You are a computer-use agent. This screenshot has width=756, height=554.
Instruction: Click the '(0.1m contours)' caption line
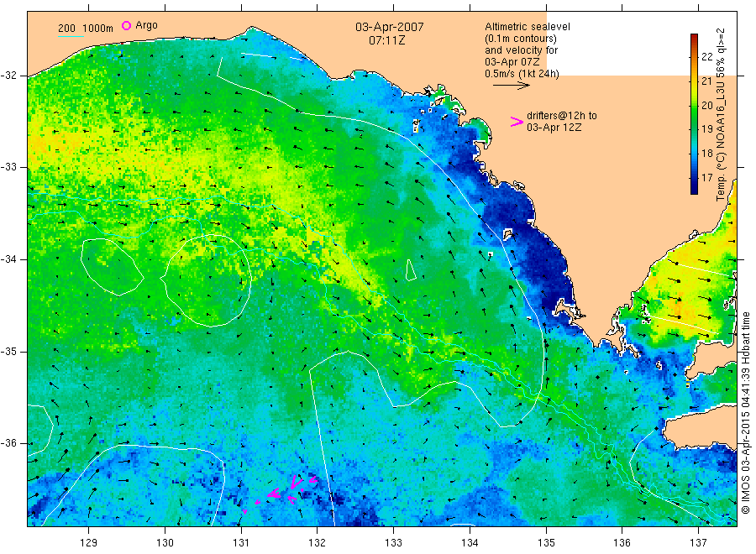click(521, 39)
